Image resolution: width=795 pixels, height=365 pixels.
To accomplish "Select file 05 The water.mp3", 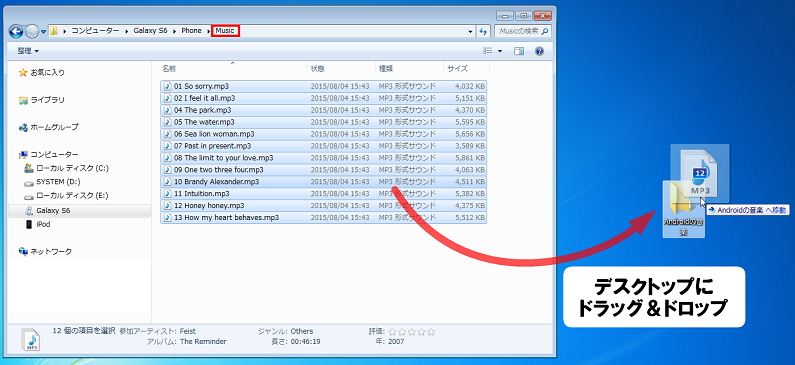I will pyautogui.click(x=323, y=122).
